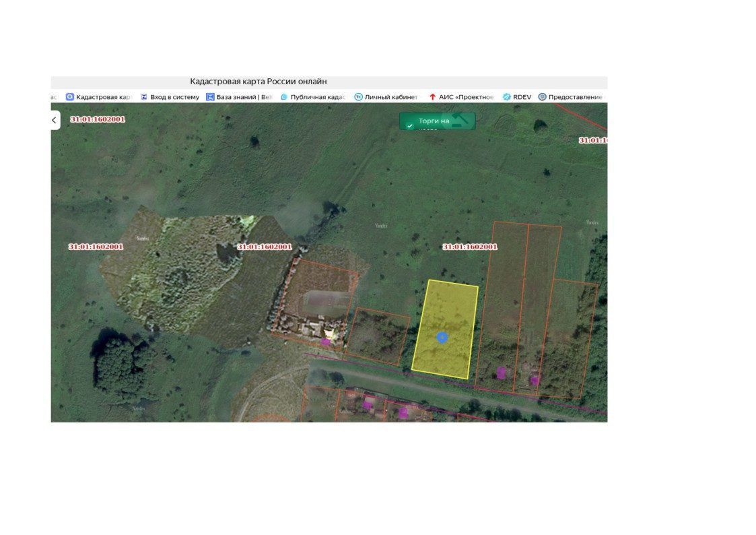Open the АИС «Проектное bookmark

461,97
